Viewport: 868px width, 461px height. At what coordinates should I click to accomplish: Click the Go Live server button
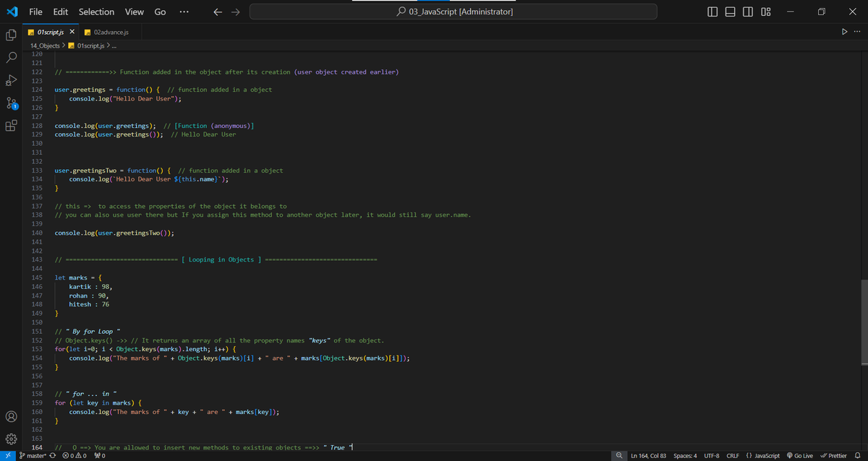pyautogui.click(x=799, y=456)
